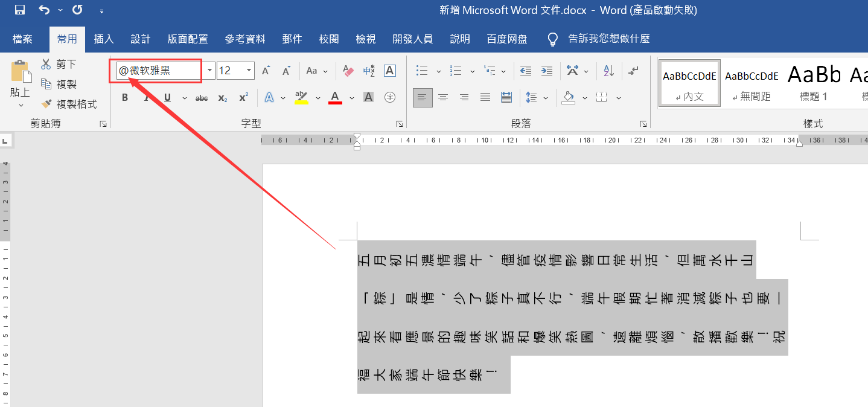Open the font size dropdown list
This screenshot has width=868, height=407.
point(249,71)
